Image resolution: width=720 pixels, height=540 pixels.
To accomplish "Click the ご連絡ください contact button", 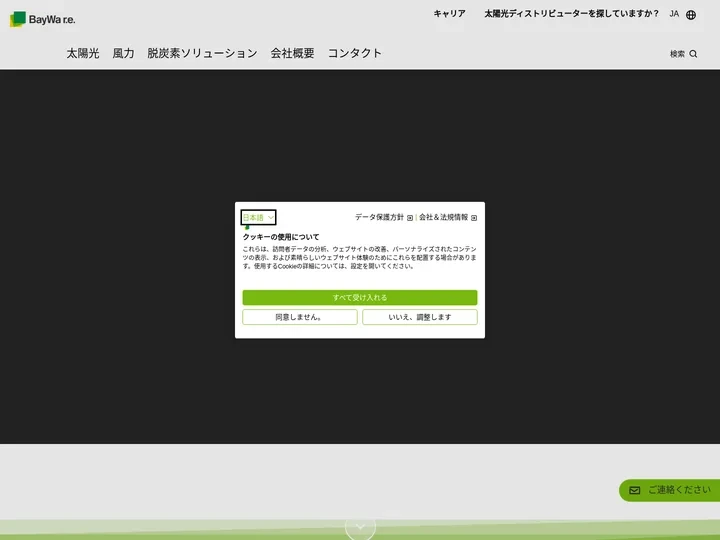I will pyautogui.click(x=669, y=490).
